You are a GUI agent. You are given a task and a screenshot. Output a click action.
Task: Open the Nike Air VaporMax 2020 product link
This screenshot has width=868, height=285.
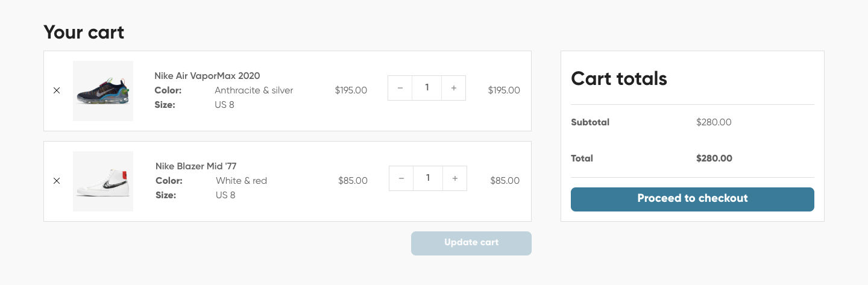click(207, 76)
